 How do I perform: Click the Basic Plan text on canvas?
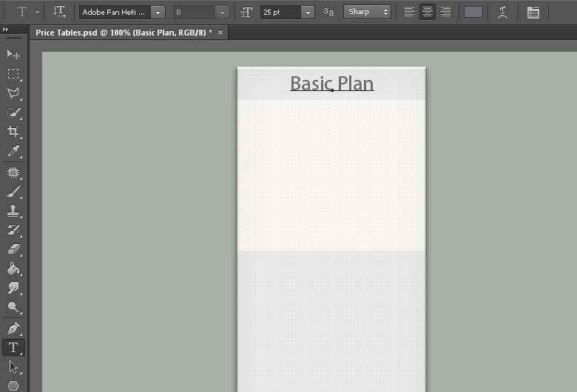[331, 83]
